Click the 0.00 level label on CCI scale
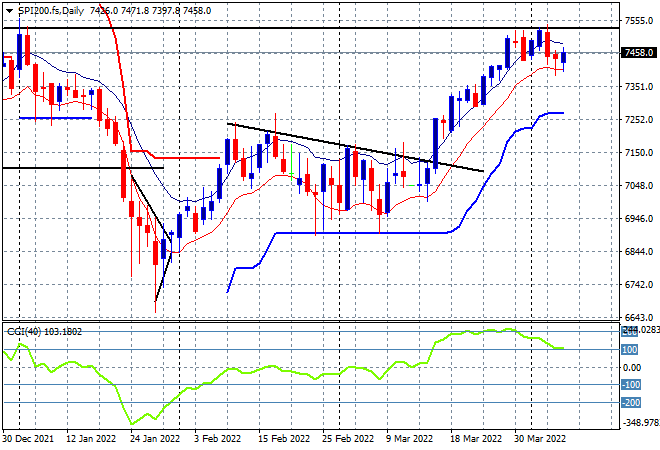This screenshot has height=450, width=660. pos(632,368)
